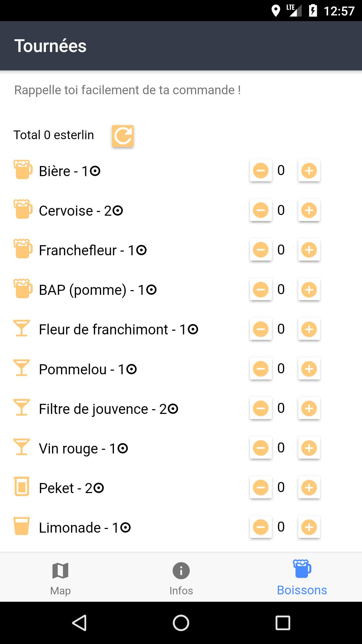Tap plus button for Peket
Screen dimensions: 362x644
309,487
